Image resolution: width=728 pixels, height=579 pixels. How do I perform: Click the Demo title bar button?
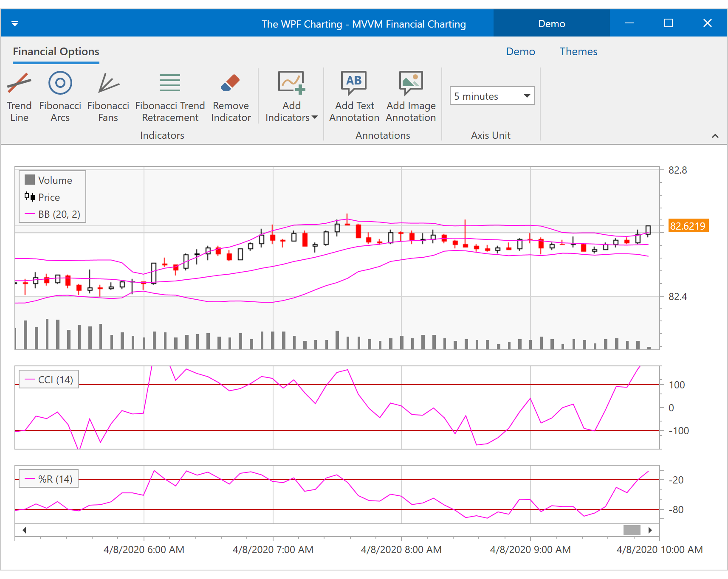[551, 24]
